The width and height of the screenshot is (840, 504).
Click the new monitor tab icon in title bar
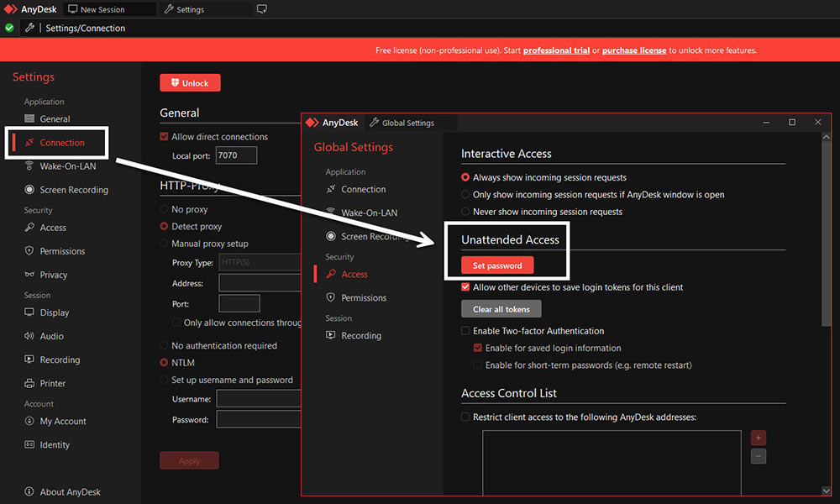coord(262,9)
